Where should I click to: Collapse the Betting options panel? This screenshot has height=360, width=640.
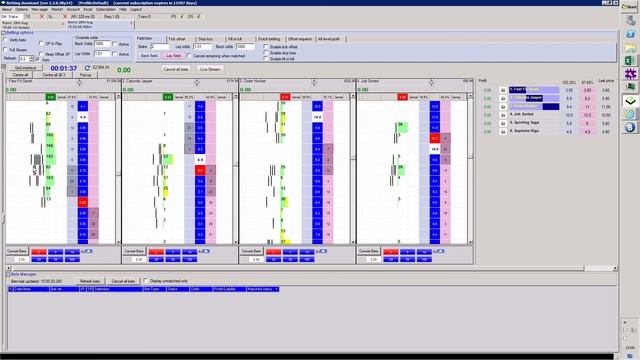tap(4, 33)
